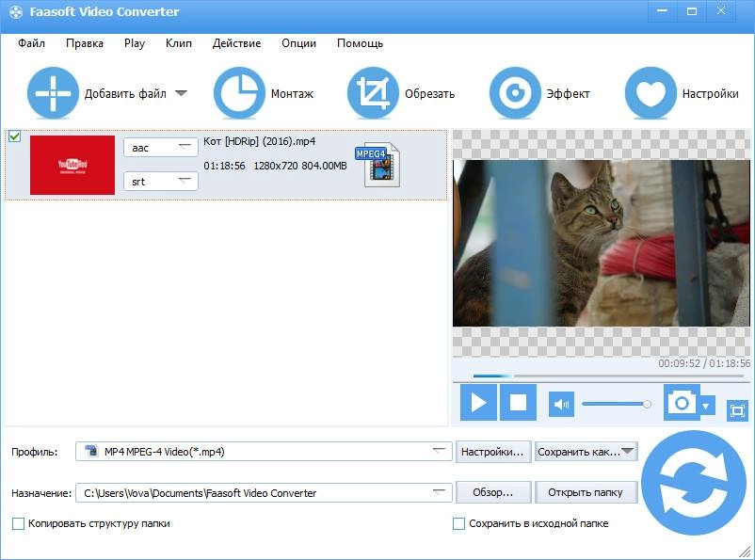
Task: Click the resolution text 1280x720
Action: pos(276,166)
